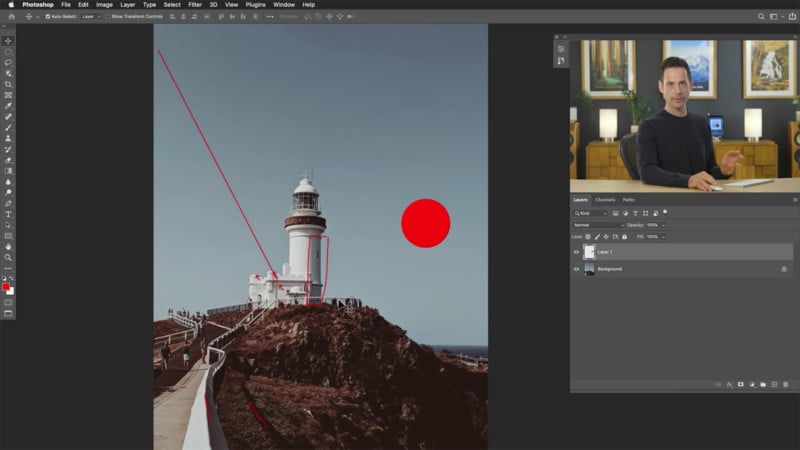Hide Layer 1 using its eye icon
The width and height of the screenshot is (800, 450).
[x=576, y=252]
